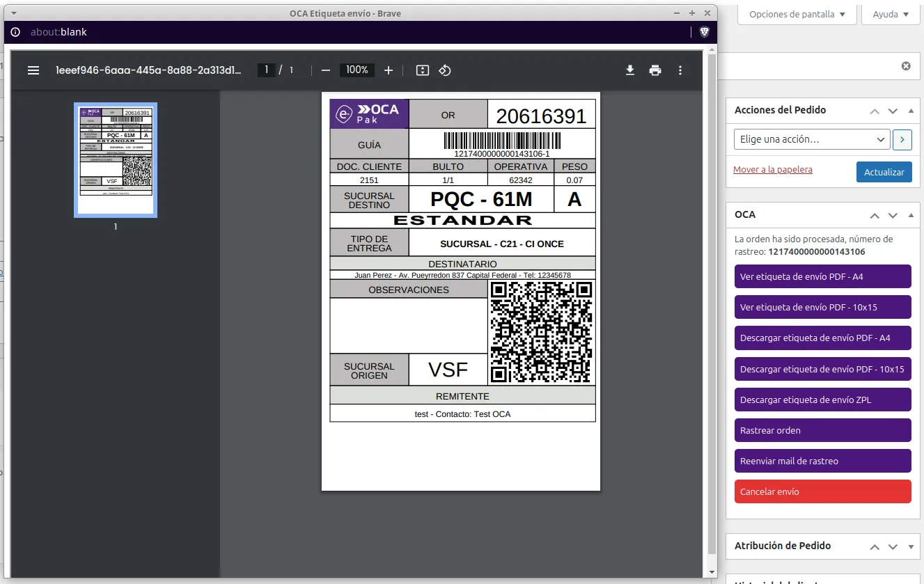The width and height of the screenshot is (924, 584).
Task: Click the PDF page number input field
Action: [x=266, y=70]
